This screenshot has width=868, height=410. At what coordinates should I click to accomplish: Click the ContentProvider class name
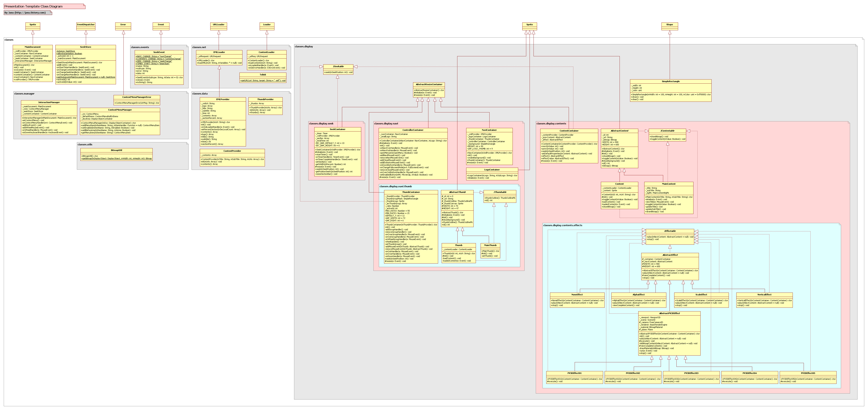[232, 151]
